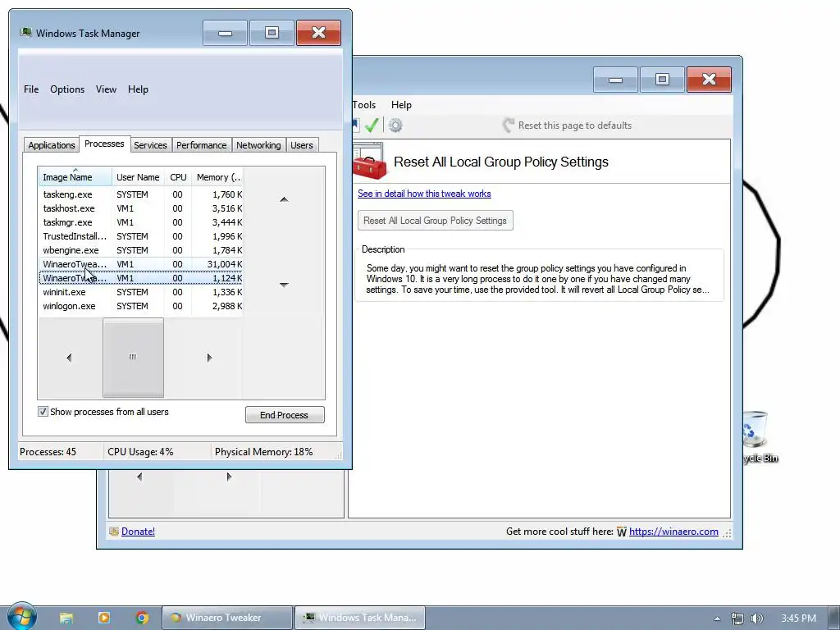Open See in detail how this tweak works link
Image resolution: width=840 pixels, height=630 pixels.
pyautogui.click(x=424, y=194)
